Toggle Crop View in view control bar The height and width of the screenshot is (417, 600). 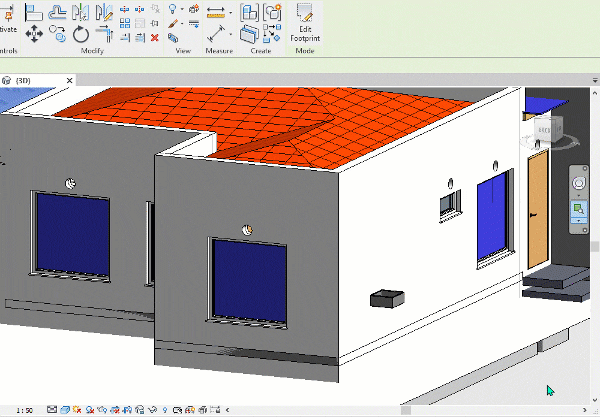[x=115, y=410]
